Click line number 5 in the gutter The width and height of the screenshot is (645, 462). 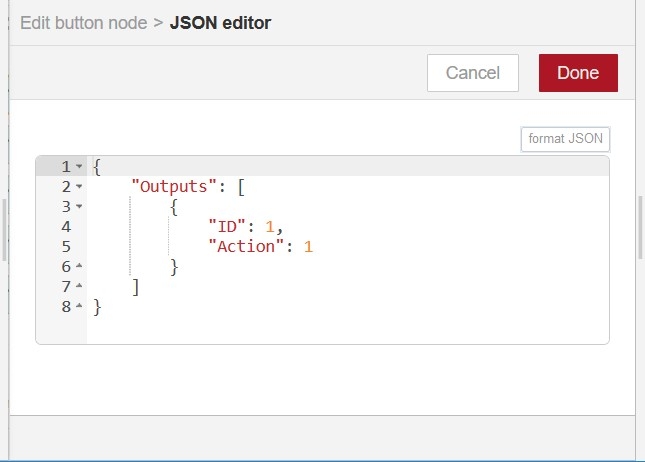point(66,246)
